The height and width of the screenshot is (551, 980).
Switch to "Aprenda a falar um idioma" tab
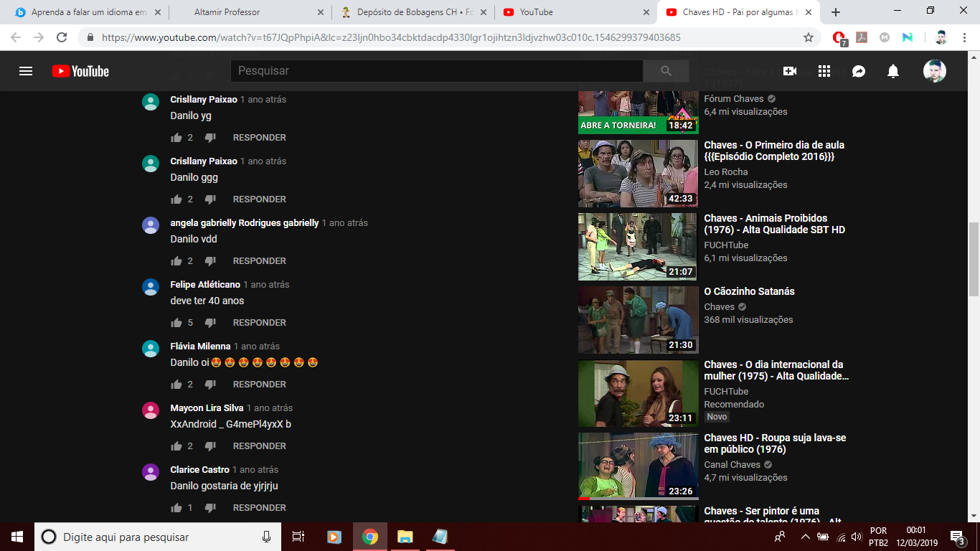pos(88,12)
